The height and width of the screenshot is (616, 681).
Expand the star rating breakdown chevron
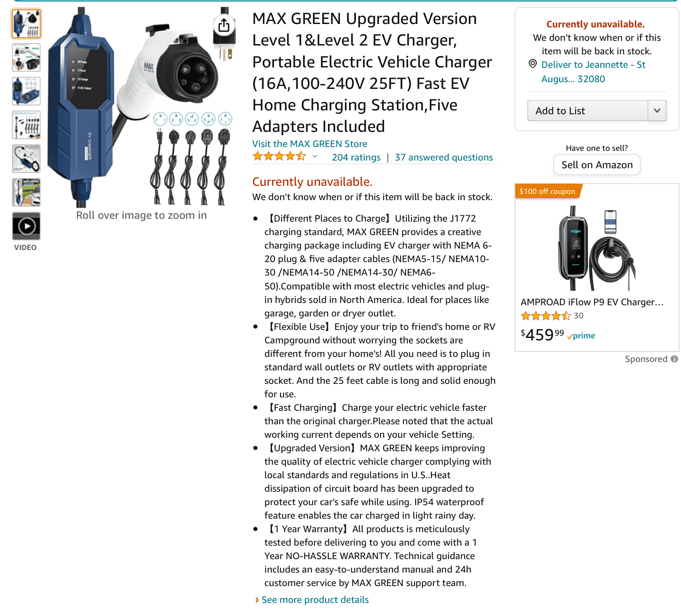315,157
